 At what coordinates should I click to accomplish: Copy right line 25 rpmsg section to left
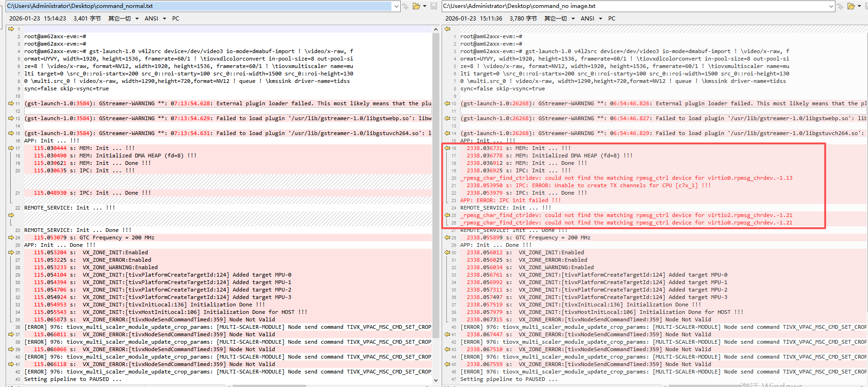[x=447, y=215]
